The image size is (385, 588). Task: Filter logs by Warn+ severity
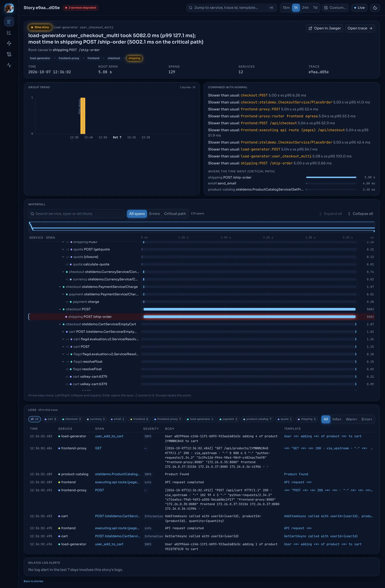351,419
